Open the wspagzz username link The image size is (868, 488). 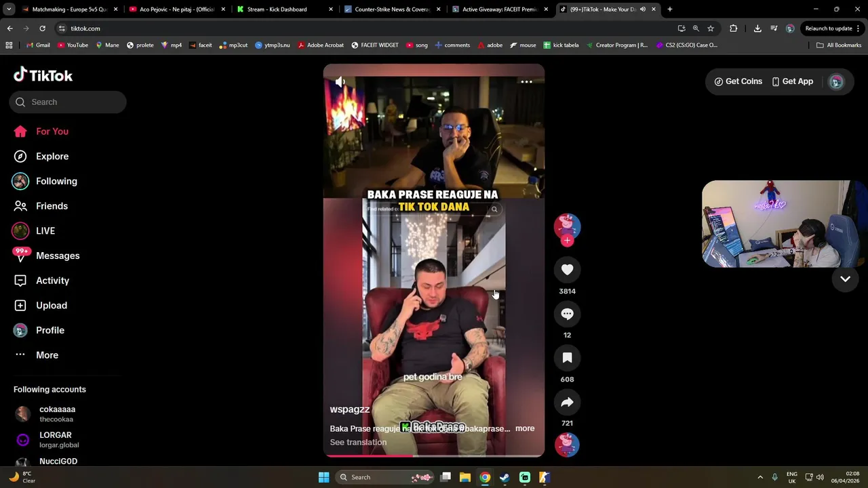[350, 409]
